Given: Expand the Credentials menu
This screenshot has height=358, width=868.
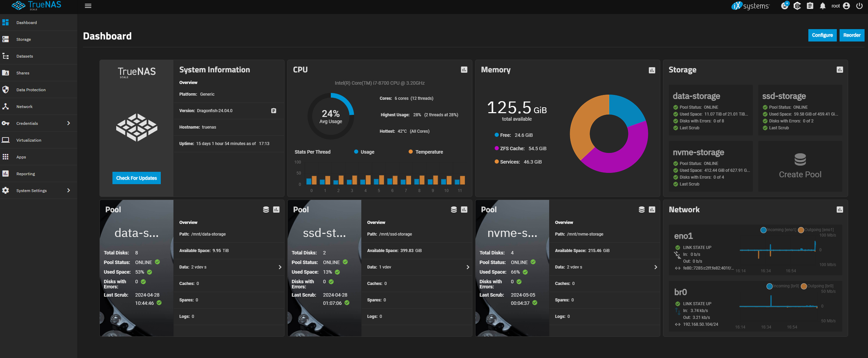Looking at the screenshot, I should (38, 123).
